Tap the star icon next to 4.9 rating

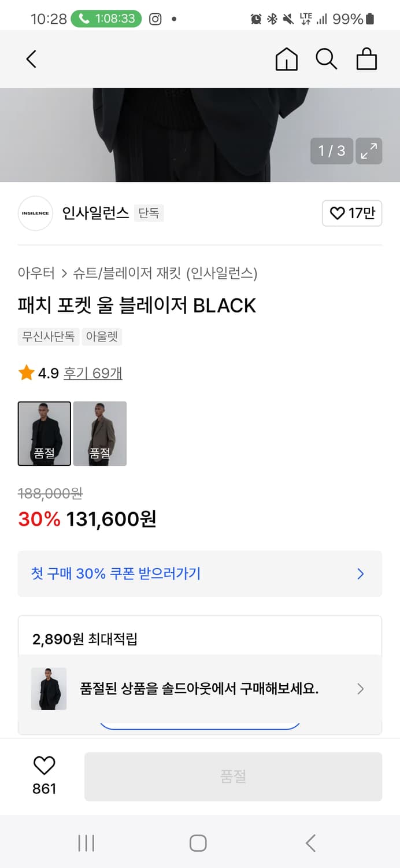pos(25,373)
